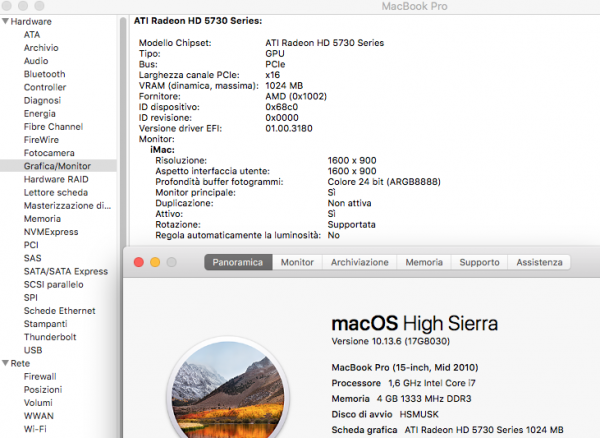Open the Firewall network entry
This screenshot has height=438, width=600.
[41, 376]
